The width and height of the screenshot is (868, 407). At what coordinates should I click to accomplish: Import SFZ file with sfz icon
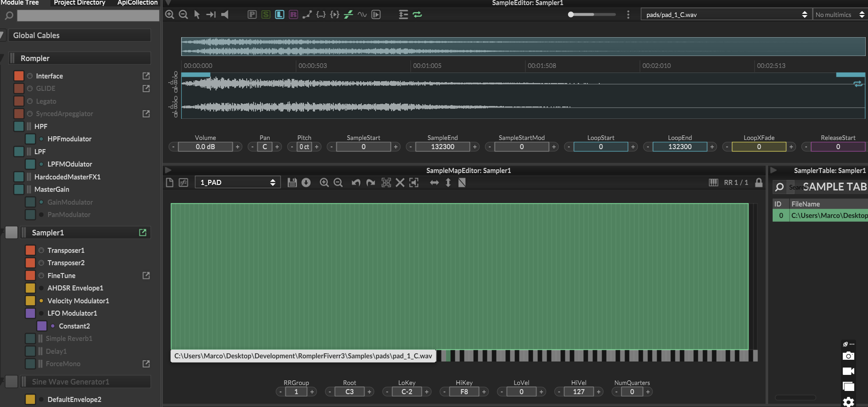click(x=183, y=183)
